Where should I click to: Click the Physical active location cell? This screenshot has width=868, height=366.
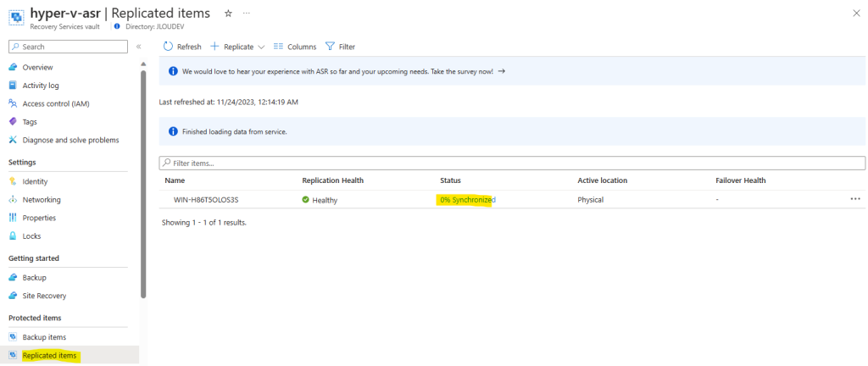591,200
